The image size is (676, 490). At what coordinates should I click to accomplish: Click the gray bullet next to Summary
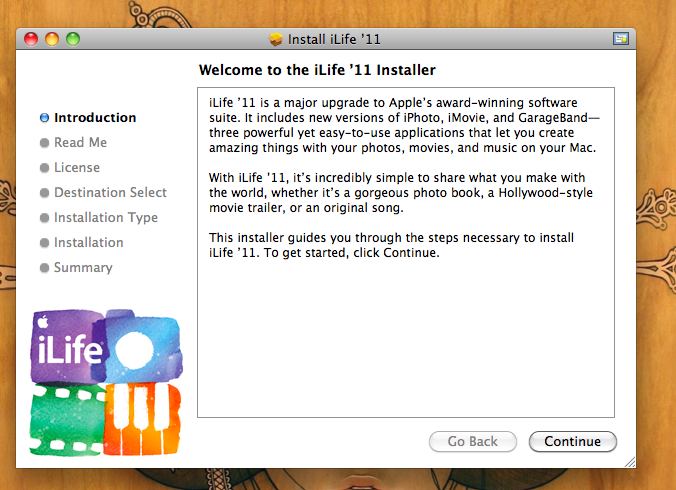tap(44, 268)
